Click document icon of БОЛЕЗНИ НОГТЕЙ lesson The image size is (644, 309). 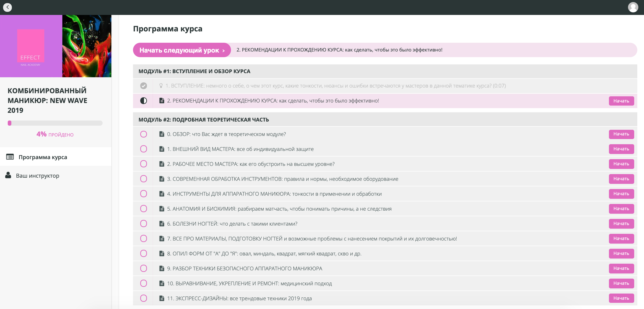tap(162, 224)
